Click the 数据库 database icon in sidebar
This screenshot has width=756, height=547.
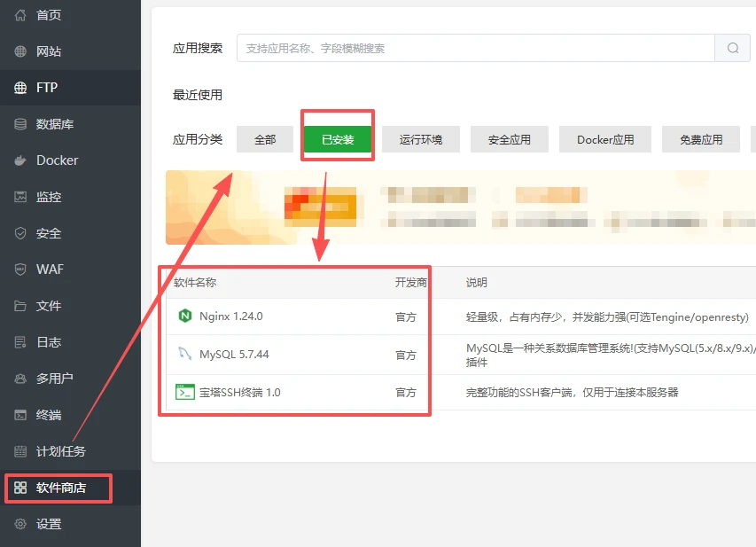[x=20, y=124]
